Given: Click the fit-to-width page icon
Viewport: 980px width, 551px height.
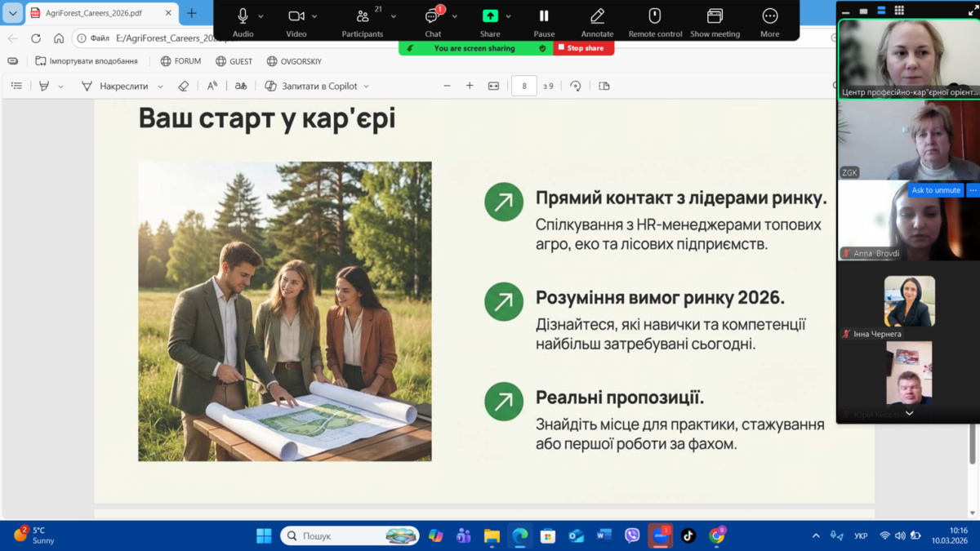Looking at the screenshot, I should [493, 86].
